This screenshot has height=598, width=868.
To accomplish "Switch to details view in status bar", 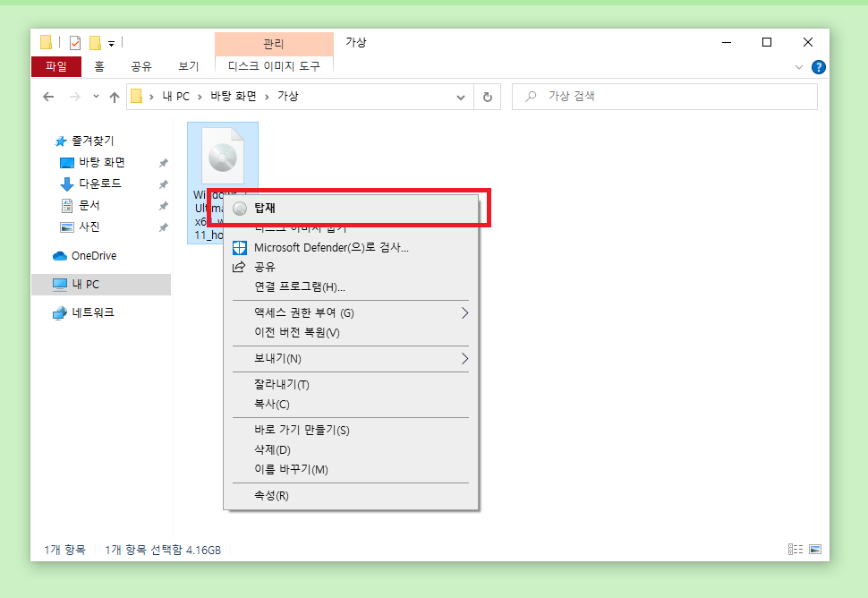I will (x=796, y=550).
